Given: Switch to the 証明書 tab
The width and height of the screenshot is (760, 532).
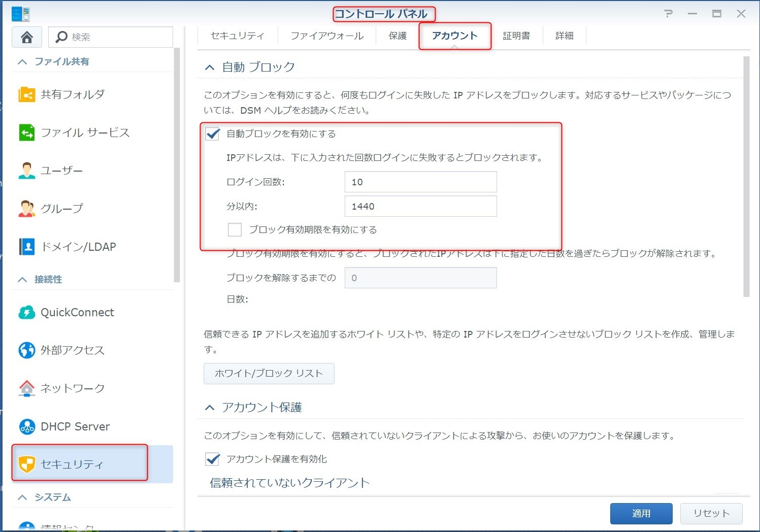Looking at the screenshot, I should [x=516, y=36].
